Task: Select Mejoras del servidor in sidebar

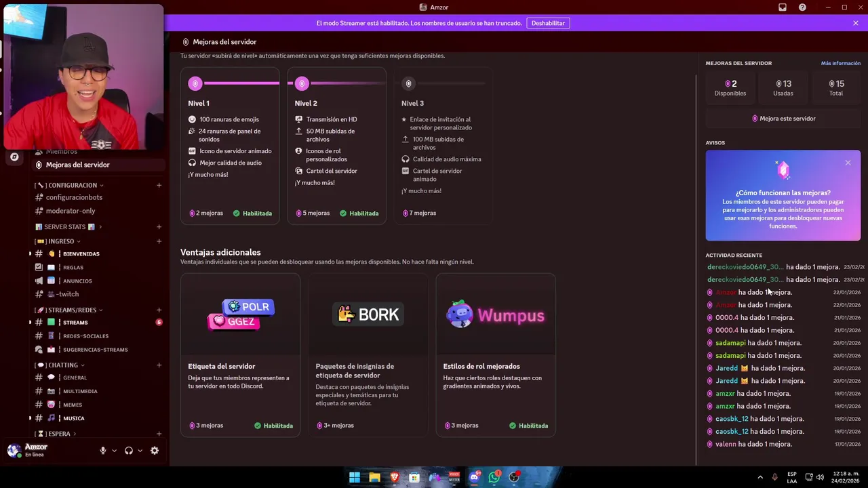Action: [x=98, y=165]
